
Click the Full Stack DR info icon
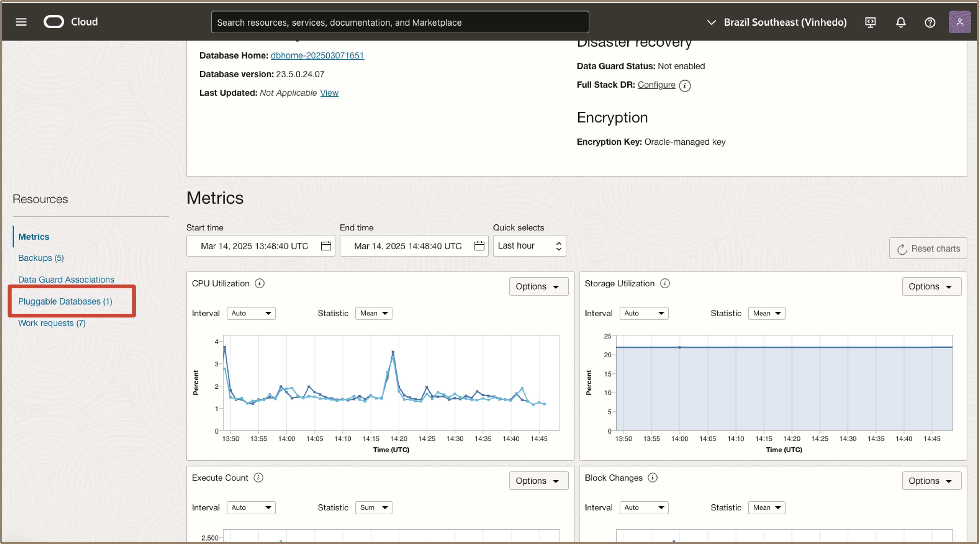click(x=685, y=85)
